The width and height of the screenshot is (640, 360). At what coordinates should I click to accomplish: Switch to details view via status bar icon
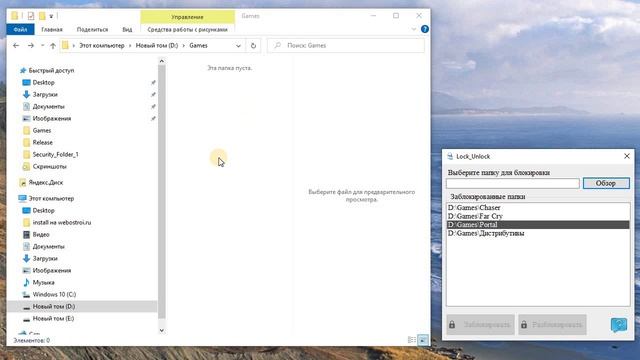point(412,340)
